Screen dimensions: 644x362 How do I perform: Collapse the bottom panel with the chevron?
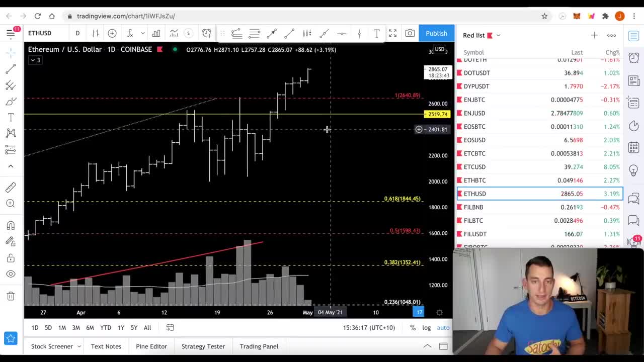(427, 346)
